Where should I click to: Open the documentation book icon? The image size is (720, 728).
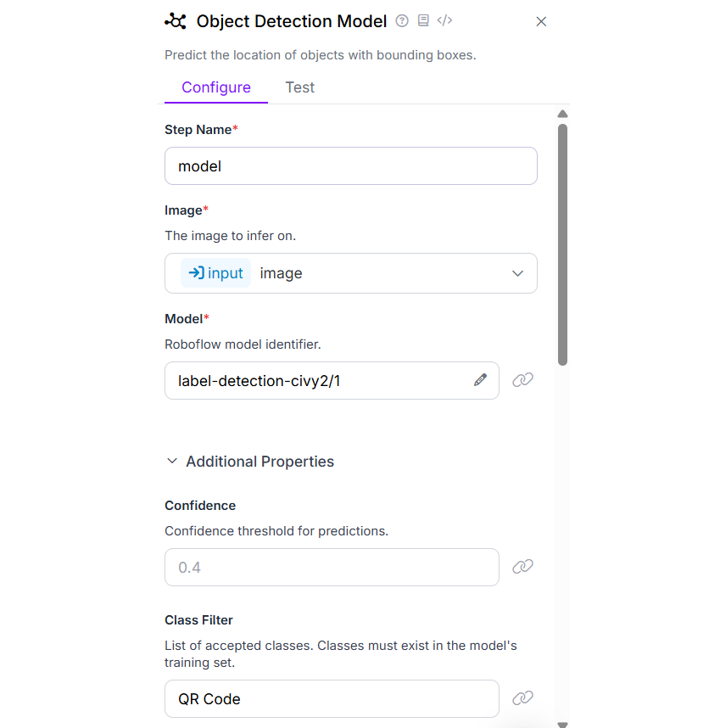point(423,21)
